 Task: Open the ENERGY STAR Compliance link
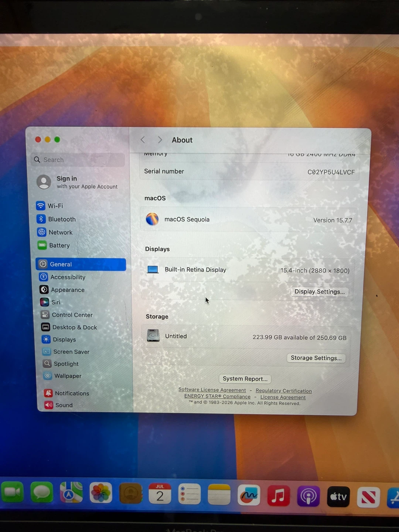point(217,396)
